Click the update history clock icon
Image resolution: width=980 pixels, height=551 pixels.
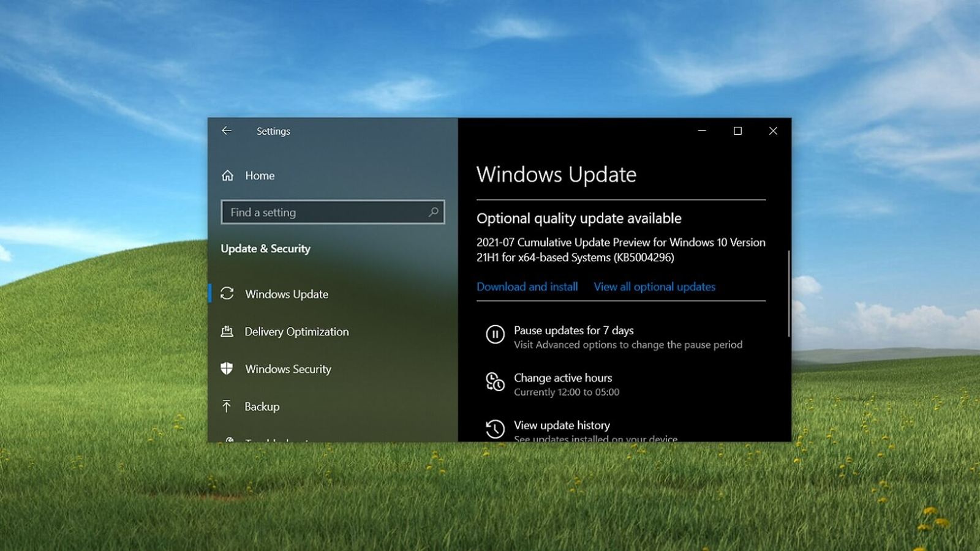click(x=495, y=429)
